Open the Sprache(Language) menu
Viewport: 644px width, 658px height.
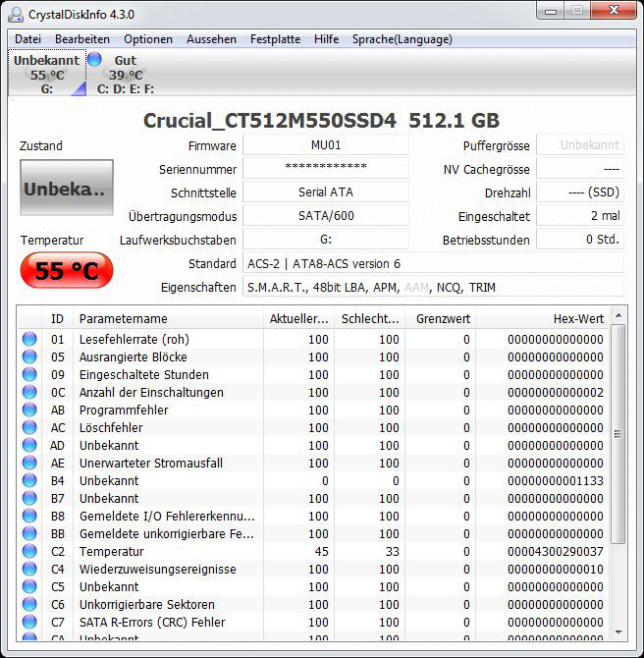point(402,39)
